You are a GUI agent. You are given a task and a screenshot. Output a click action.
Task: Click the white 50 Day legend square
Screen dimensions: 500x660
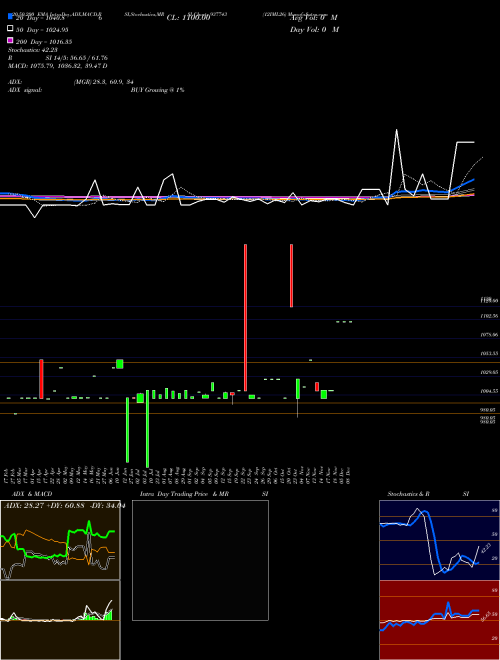[10, 29]
